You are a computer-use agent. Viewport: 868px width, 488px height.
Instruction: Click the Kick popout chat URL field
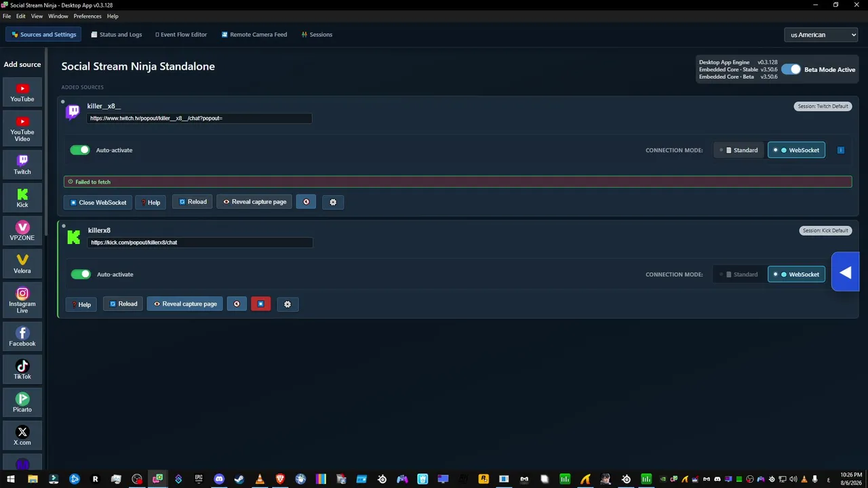(200, 243)
